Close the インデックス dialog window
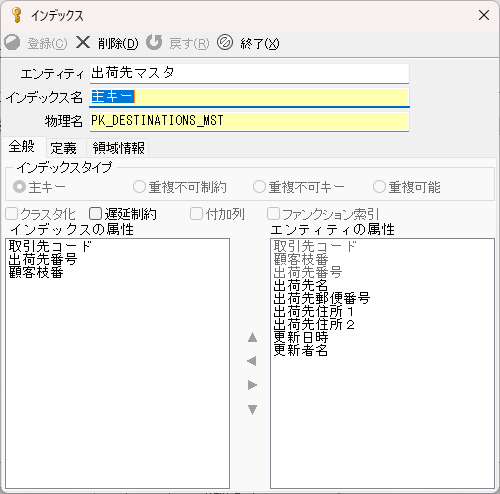The image size is (500, 494). [x=484, y=15]
